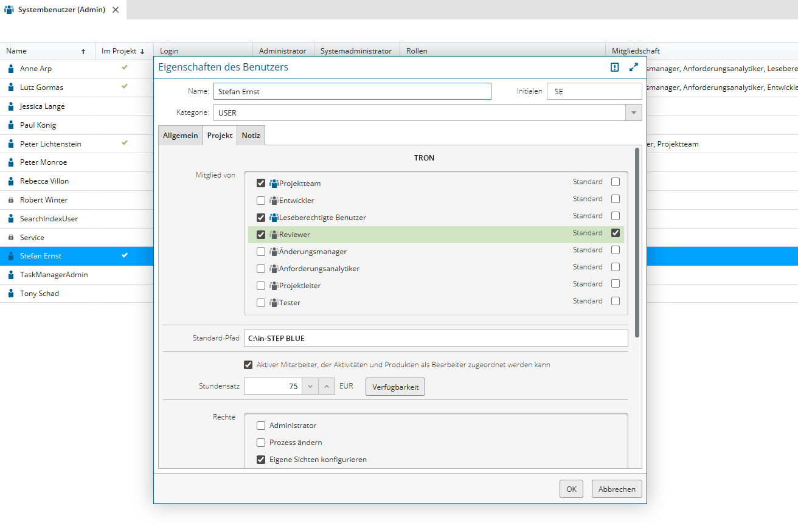Viewport: 798px width, 532px height.
Task: Open the Notiz tab
Action: 251,136
